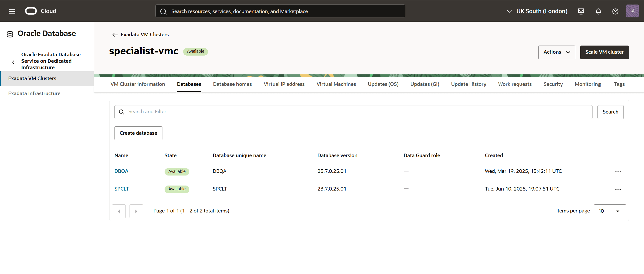644x274 pixels.
Task: Open the Update History tab
Action: click(x=468, y=84)
